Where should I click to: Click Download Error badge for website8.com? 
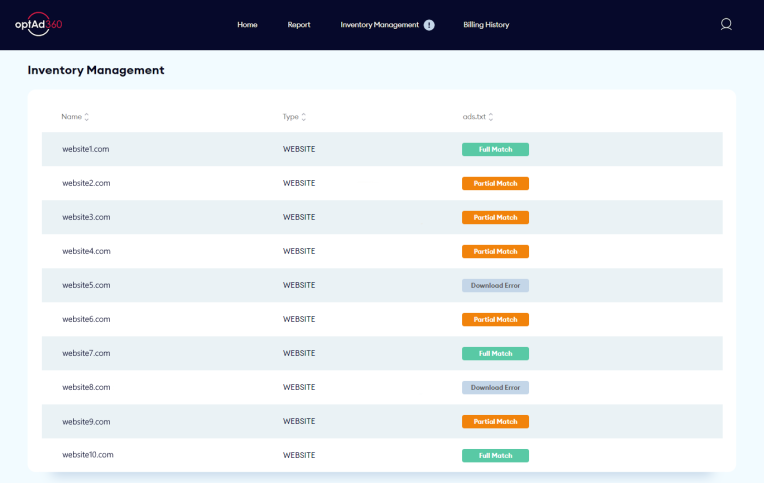495,387
